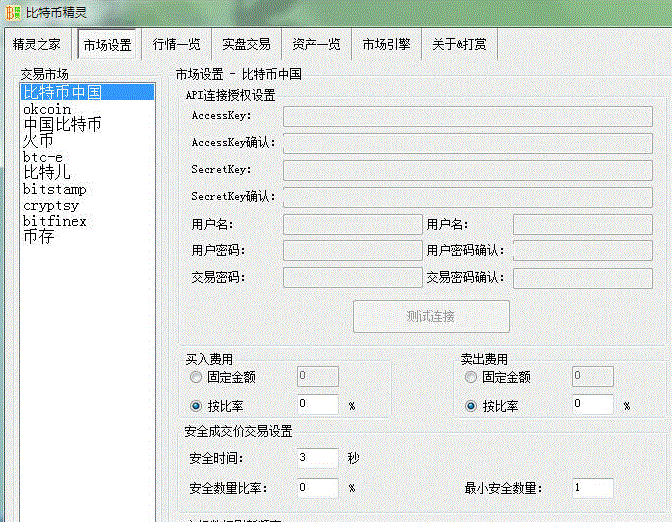Open the 资产一览 tab

[316, 45]
